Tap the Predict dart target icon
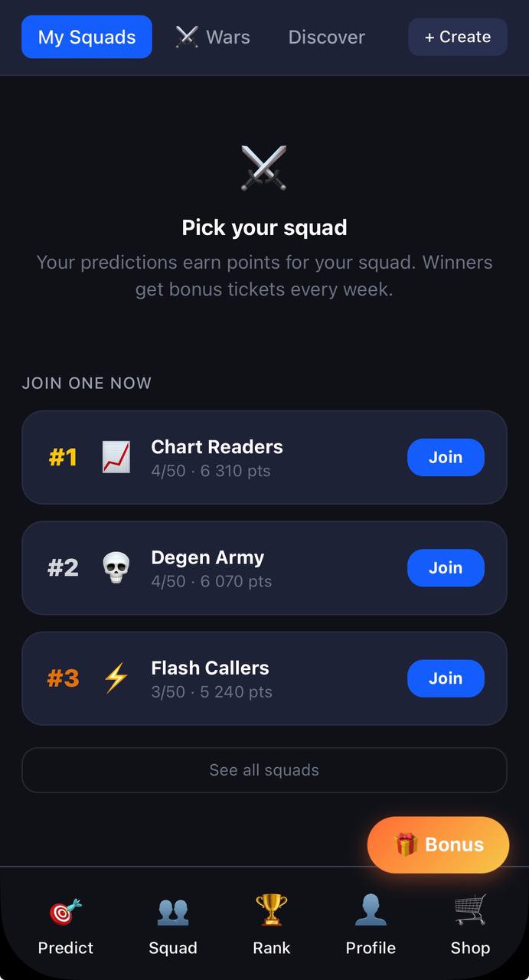529x980 pixels. pos(66,911)
